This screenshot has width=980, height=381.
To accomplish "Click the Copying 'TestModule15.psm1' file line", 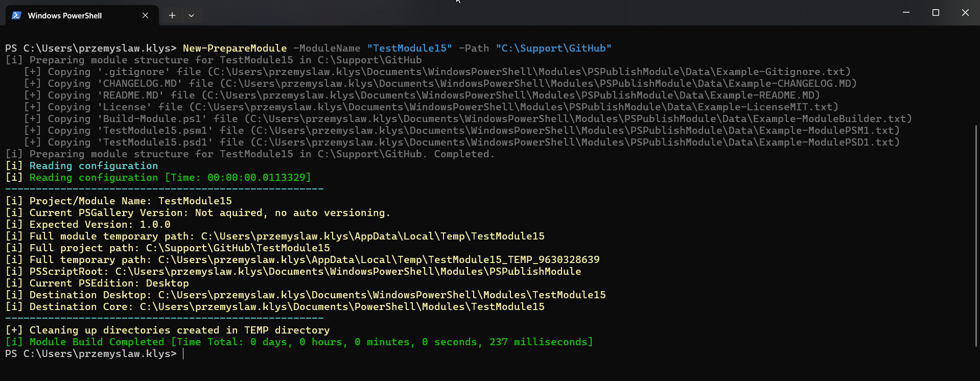I will tap(462, 130).
